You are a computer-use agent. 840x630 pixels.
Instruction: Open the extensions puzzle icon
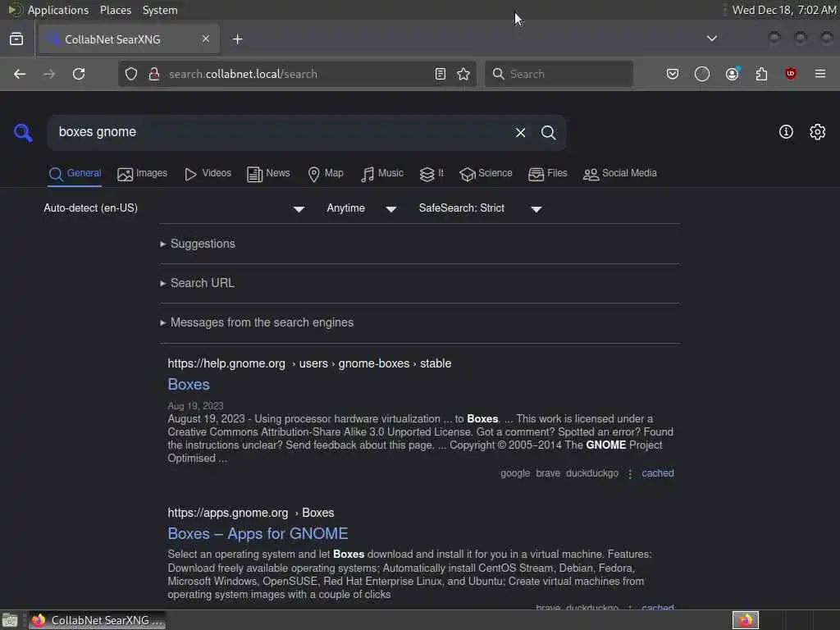coord(761,74)
